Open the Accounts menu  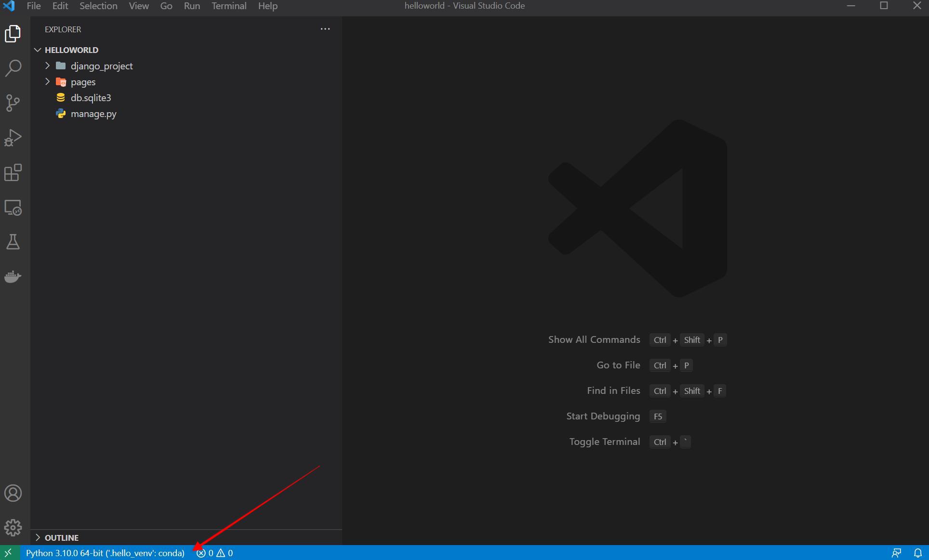[x=13, y=493]
